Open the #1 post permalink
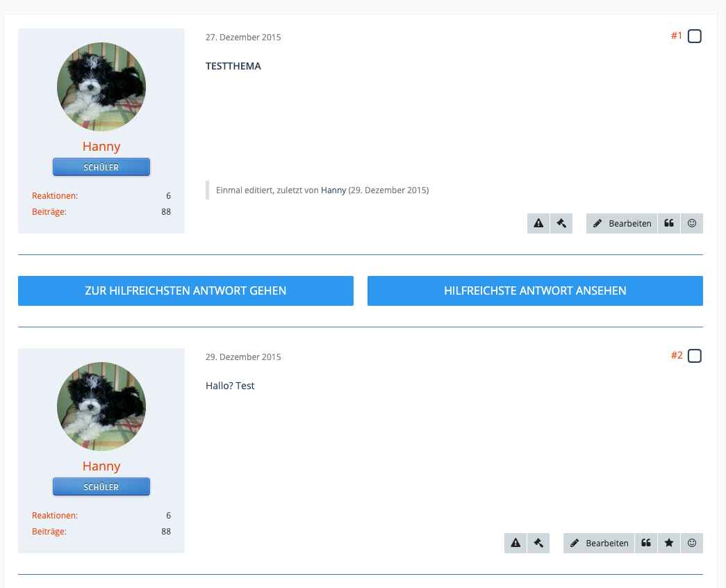This screenshot has width=726, height=588. tap(676, 36)
